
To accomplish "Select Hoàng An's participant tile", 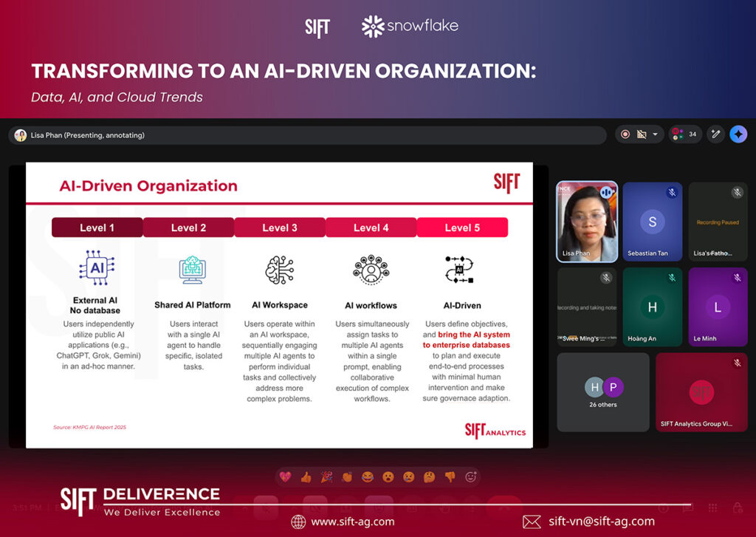I will coord(653,307).
